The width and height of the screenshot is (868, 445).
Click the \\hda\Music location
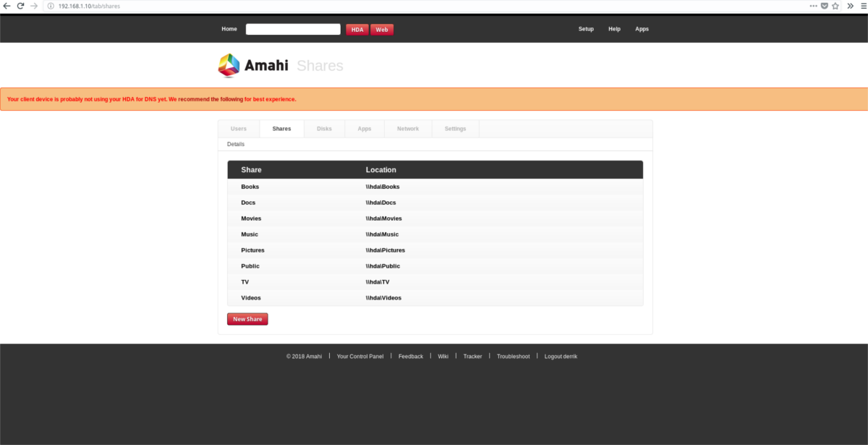pos(383,234)
